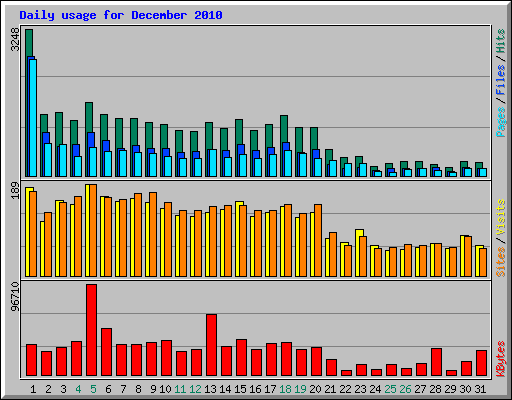Click the red KBytes bar for day 1

coord(31,360)
